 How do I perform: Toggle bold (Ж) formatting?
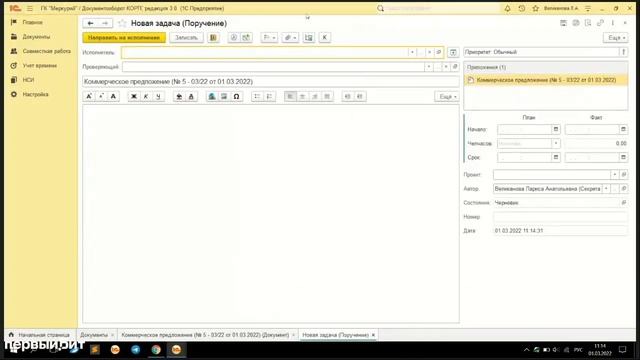point(133,96)
